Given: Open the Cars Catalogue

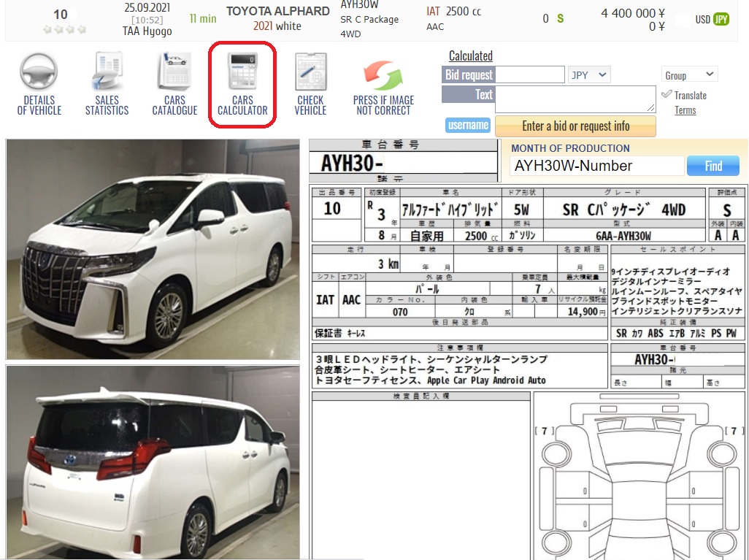Looking at the screenshot, I should [174, 85].
